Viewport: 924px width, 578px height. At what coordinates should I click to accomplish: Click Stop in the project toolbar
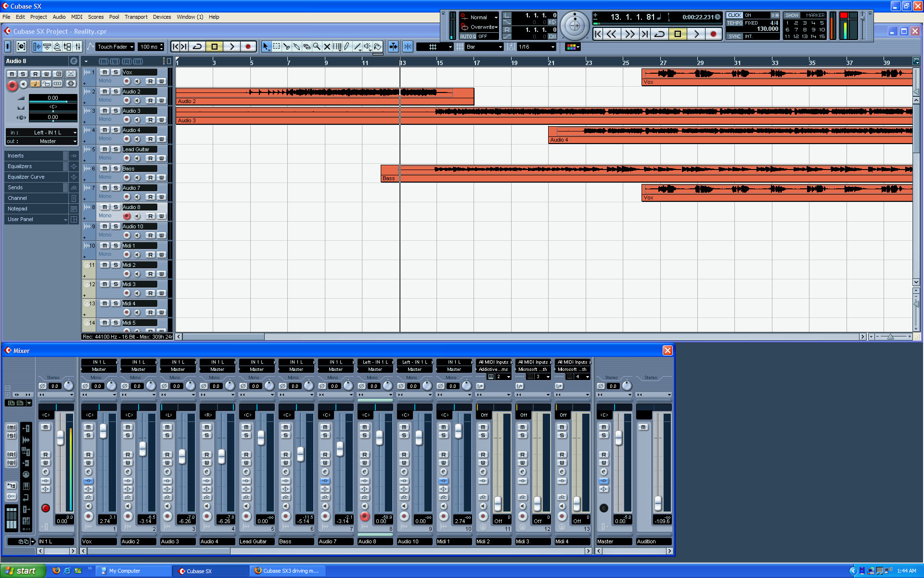click(x=214, y=47)
